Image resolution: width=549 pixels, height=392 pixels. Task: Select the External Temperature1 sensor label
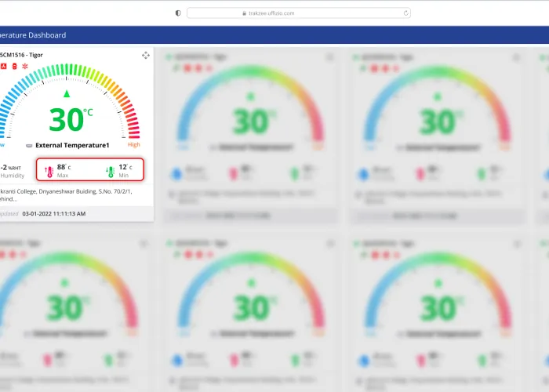72,145
